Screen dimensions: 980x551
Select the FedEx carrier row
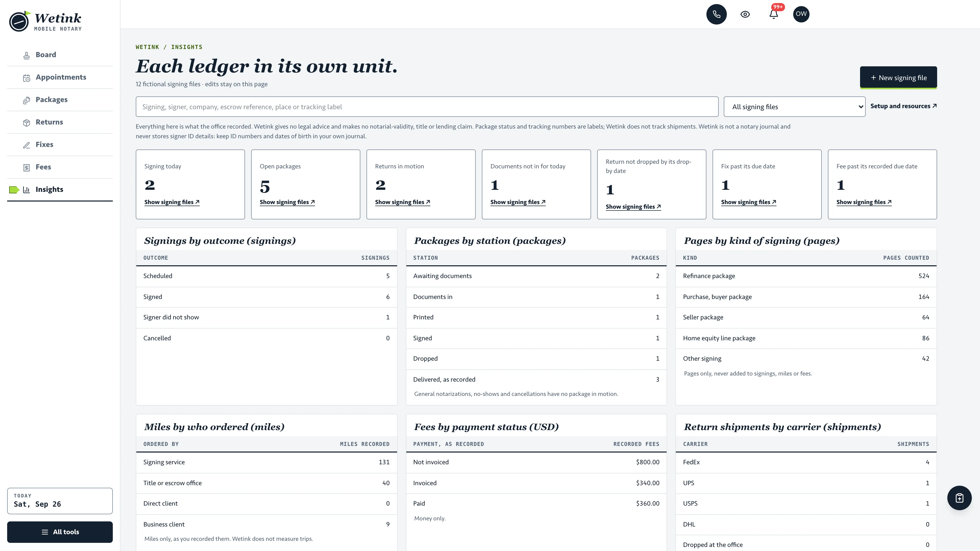[x=806, y=462]
